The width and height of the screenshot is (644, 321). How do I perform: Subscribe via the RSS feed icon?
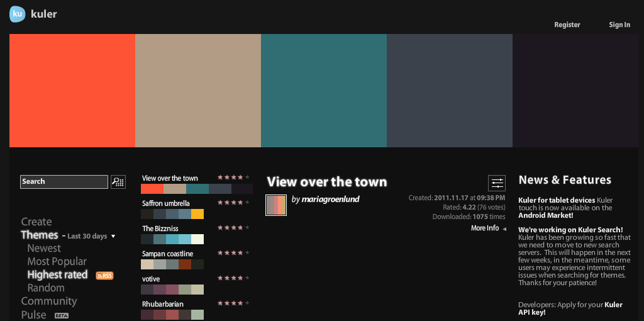click(104, 276)
